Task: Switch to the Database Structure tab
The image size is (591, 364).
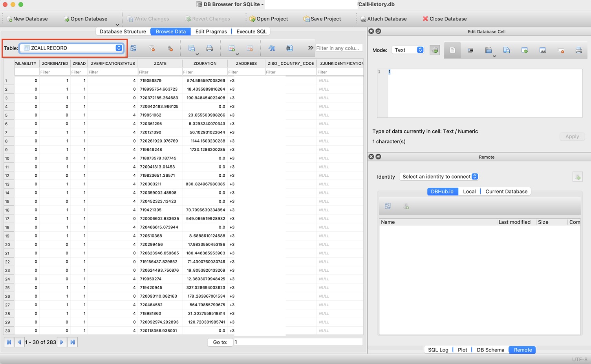Action: (x=123, y=31)
